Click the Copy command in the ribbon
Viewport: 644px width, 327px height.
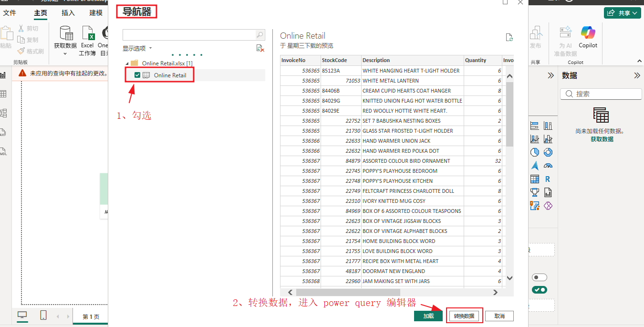point(28,40)
